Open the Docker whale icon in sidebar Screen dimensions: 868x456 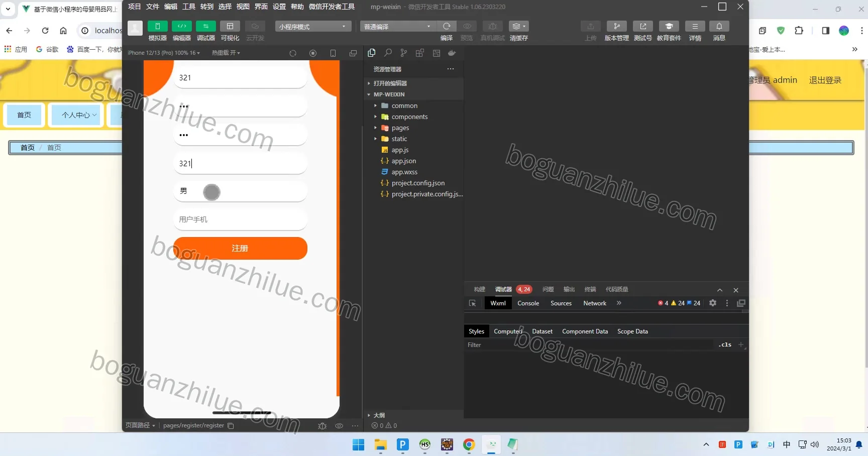click(x=452, y=53)
